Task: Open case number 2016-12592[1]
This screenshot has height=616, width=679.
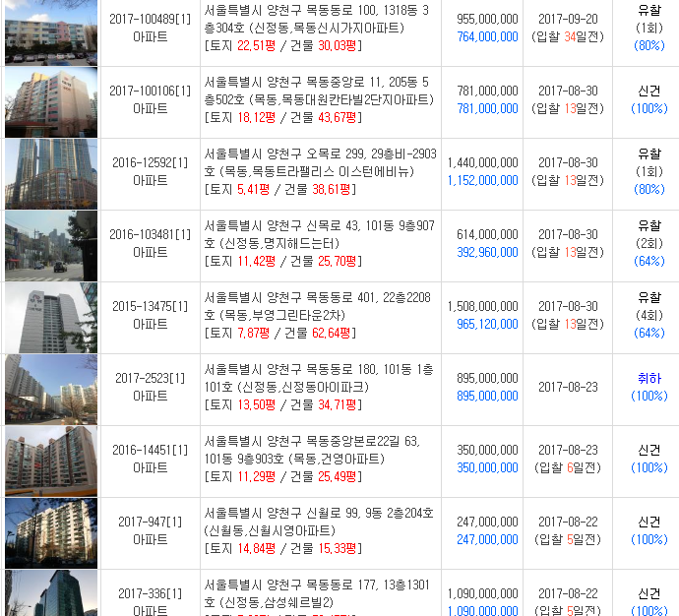Action: coord(150,162)
